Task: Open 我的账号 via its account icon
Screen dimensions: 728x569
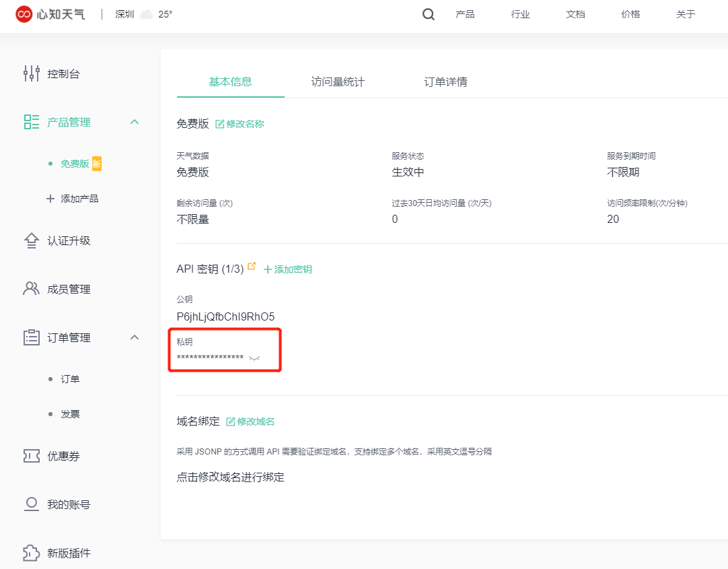Action: 31,504
